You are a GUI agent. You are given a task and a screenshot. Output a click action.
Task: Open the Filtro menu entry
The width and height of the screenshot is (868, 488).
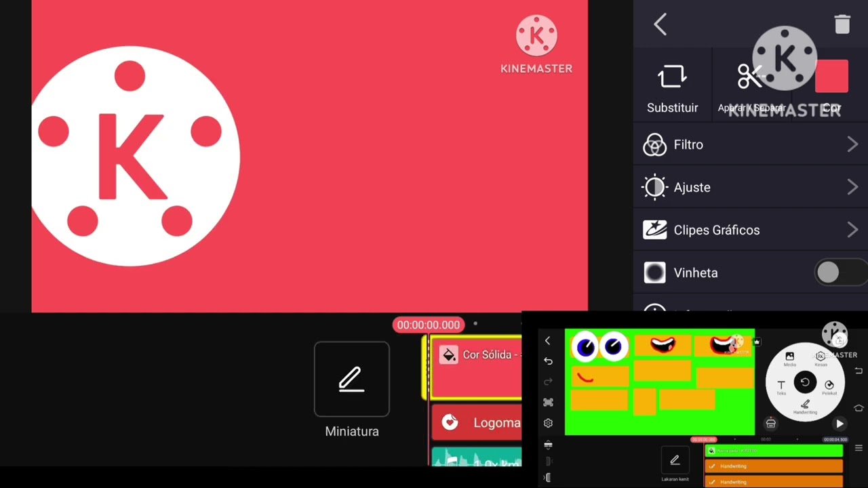751,144
